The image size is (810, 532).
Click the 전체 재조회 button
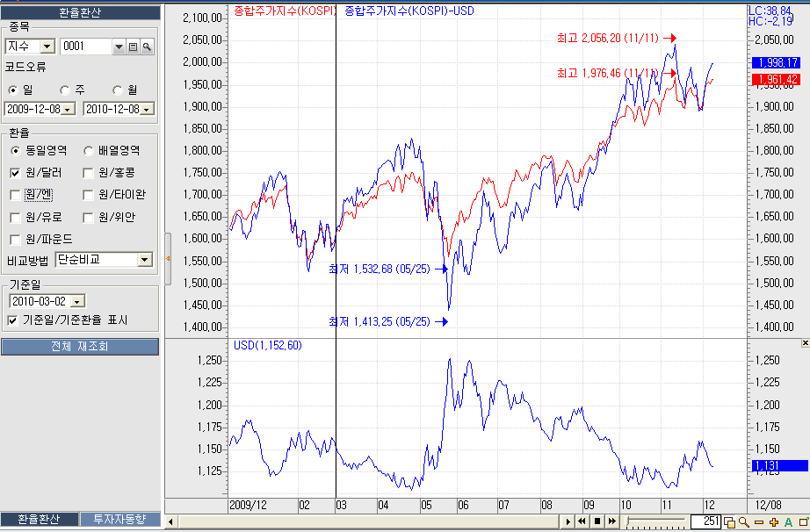click(80, 347)
